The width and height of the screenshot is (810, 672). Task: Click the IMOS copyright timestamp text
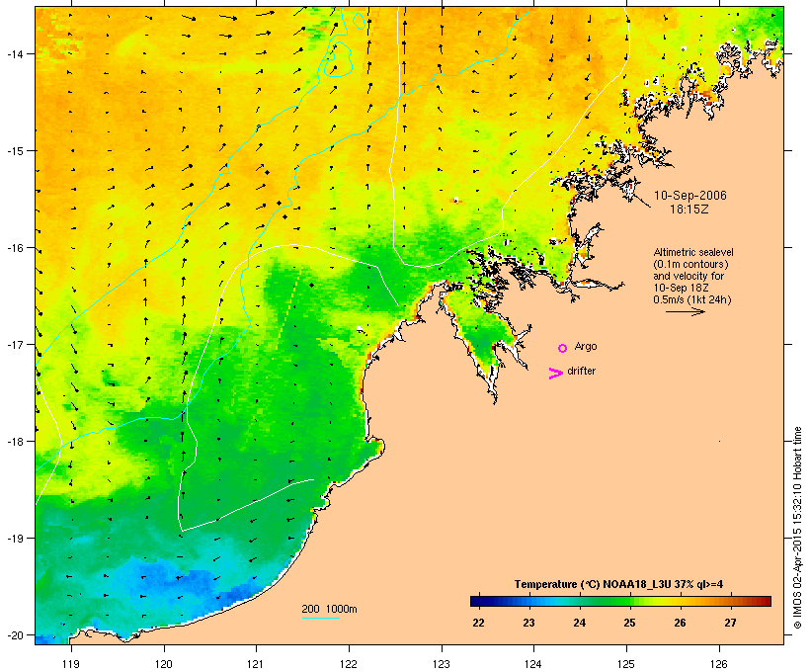797,528
